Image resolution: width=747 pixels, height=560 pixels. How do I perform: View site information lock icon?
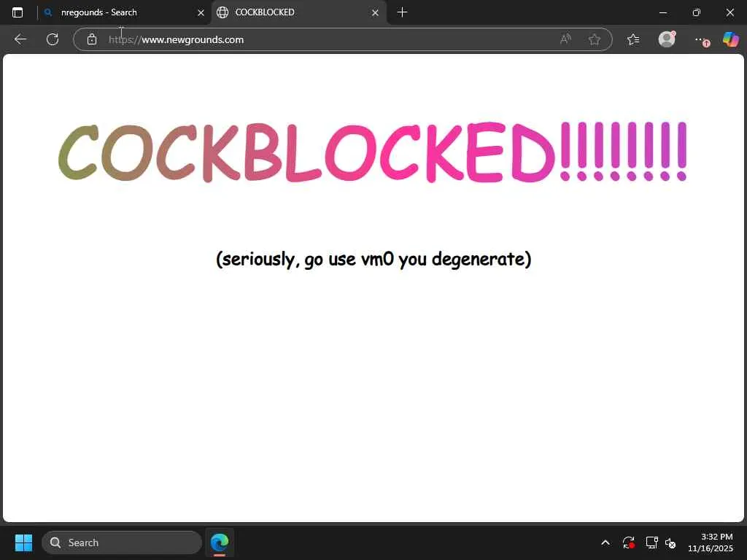[92, 39]
